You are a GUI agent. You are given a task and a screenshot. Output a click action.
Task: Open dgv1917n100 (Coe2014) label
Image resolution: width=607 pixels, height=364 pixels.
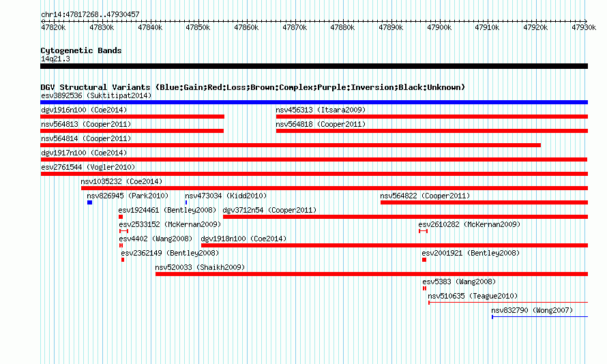[84, 153]
